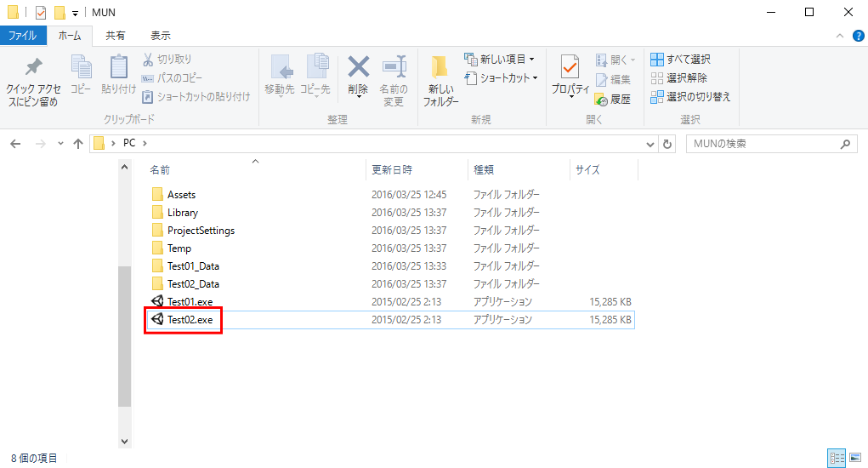
Task: Click Open (開く) ribbon command
Action: click(x=615, y=60)
